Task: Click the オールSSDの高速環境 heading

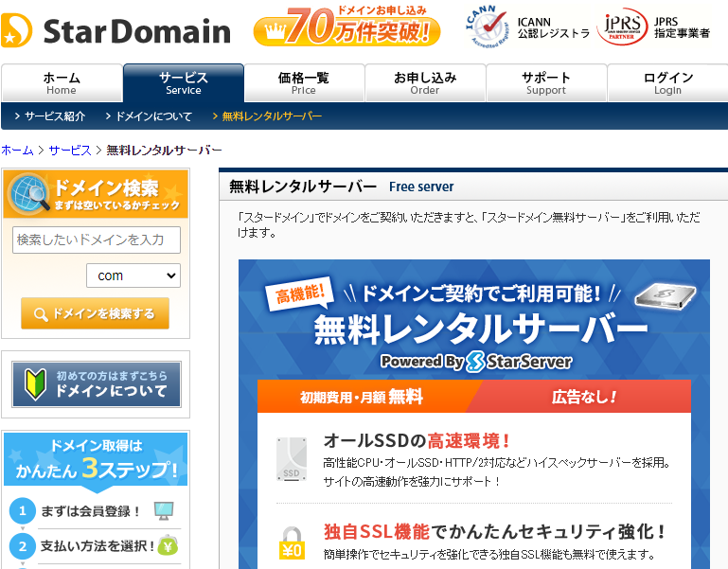Action: click(417, 440)
